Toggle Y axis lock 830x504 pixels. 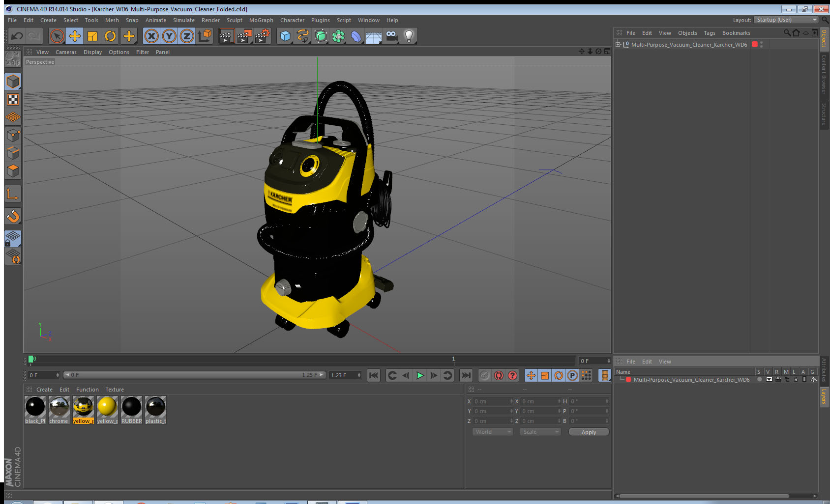[169, 36]
